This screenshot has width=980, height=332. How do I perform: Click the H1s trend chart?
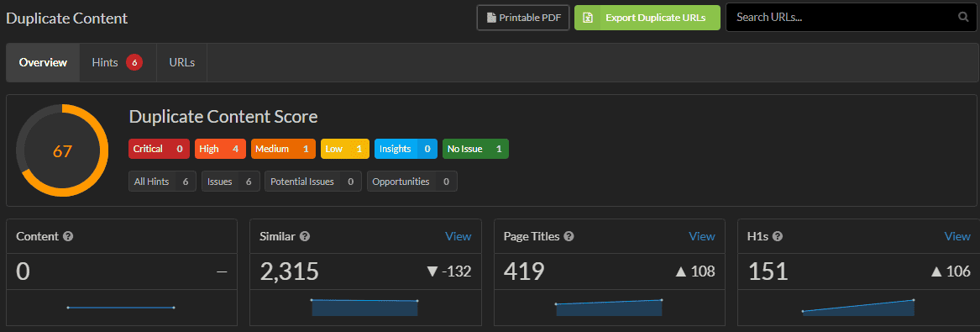pyautogui.click(x=857, y=307)
